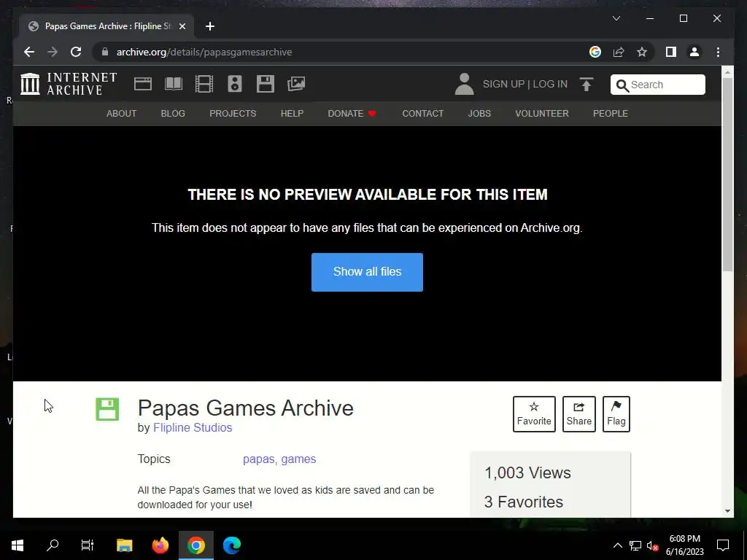The image size is (747, 560).
Task: Bookmark this tab with the star icon
Action: [642, 52]
